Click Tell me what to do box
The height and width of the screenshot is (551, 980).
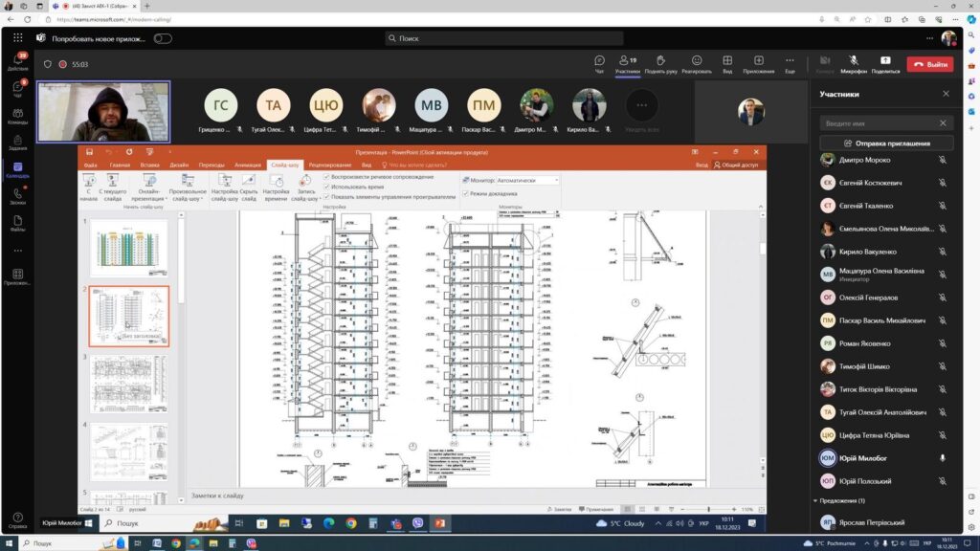pyautogui.click(x=413, y=165)
